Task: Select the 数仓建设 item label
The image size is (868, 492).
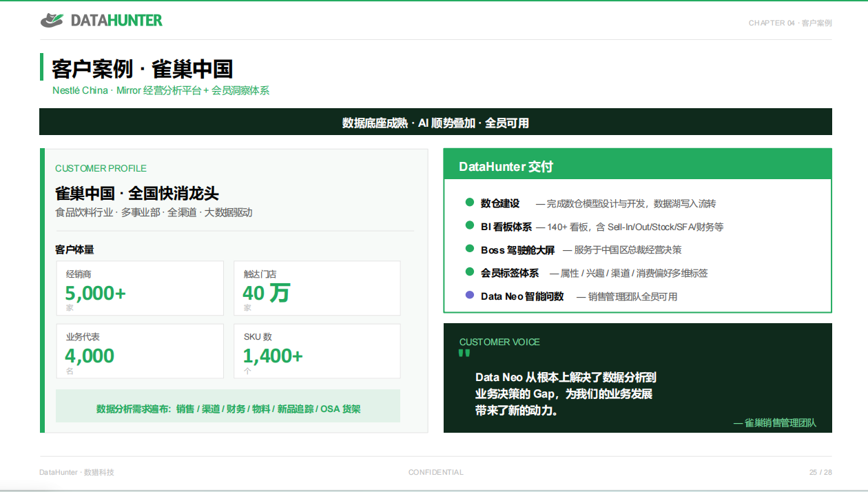Action: (x=500, y=203)
